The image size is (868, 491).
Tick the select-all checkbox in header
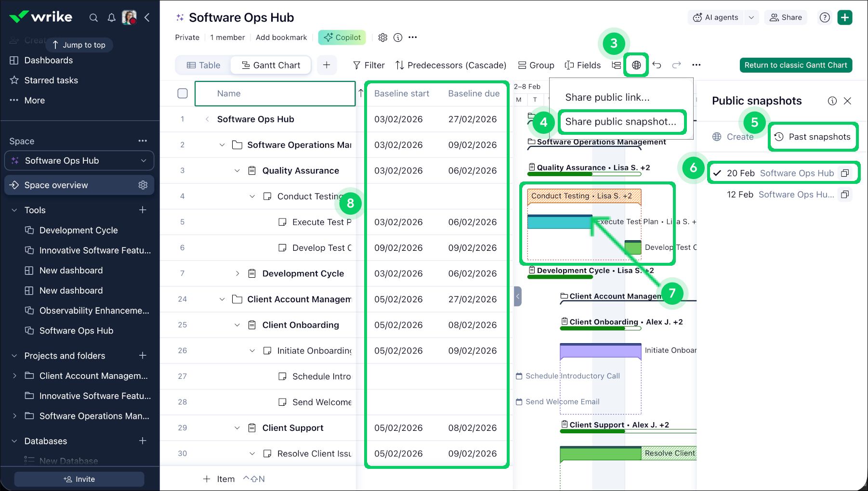coord(183,93)
